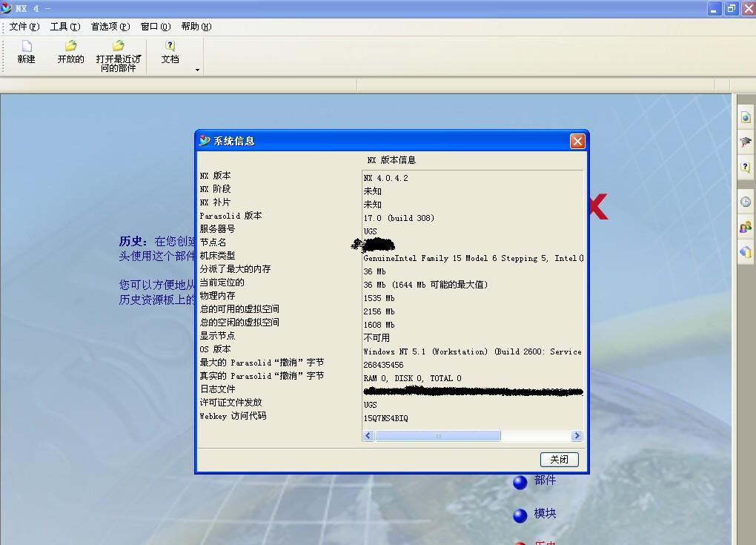Open the history clock sidebar icon
This screenshot has height=545, width=756.
pos(746,202)
